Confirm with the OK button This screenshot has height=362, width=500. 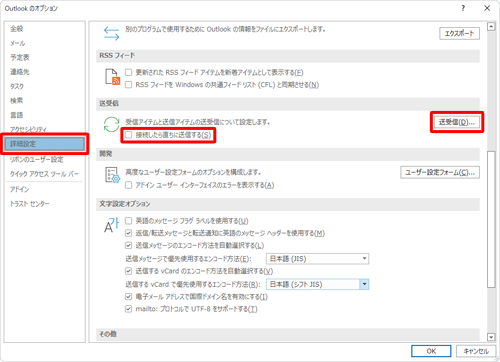pyautogui.click(x=431, y=351)
